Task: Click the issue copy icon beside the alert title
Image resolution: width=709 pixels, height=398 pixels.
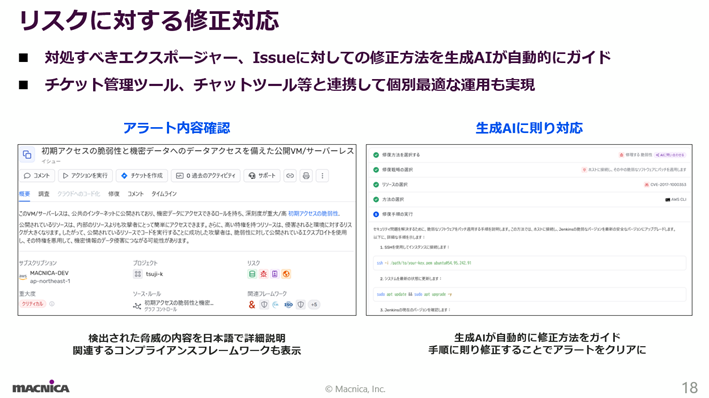Action: click(27, 155)
